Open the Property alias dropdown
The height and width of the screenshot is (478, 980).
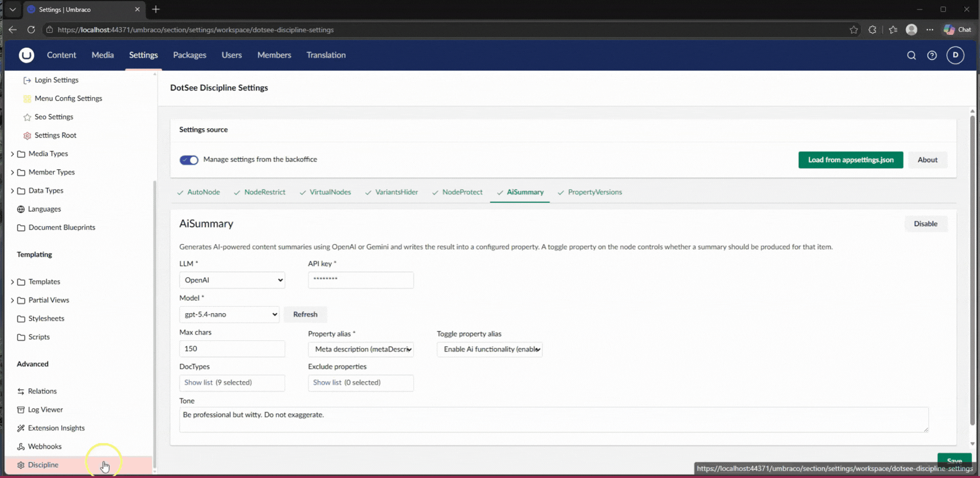pyautogui.click(x=361, y=349)
